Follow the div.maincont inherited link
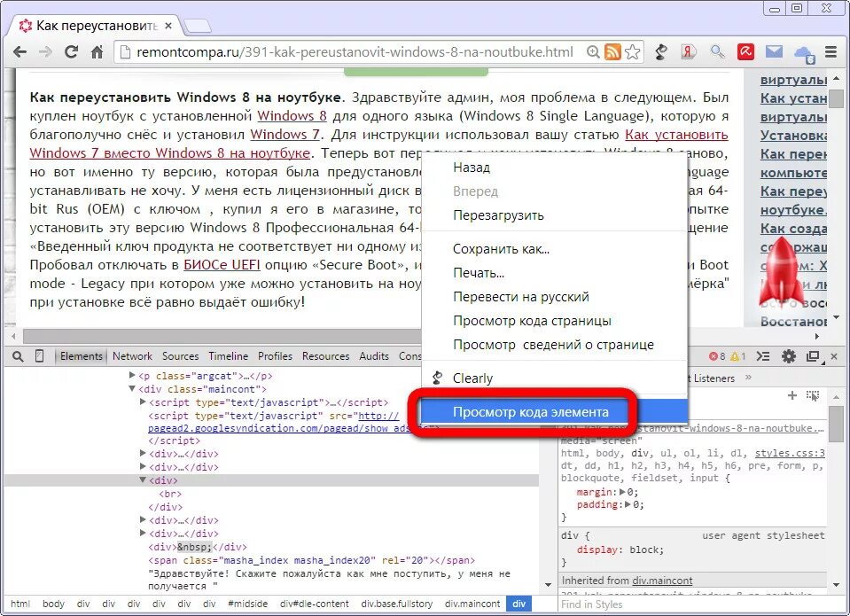The width and height of the screenshot is (850, 616). [x=662, y=581]
